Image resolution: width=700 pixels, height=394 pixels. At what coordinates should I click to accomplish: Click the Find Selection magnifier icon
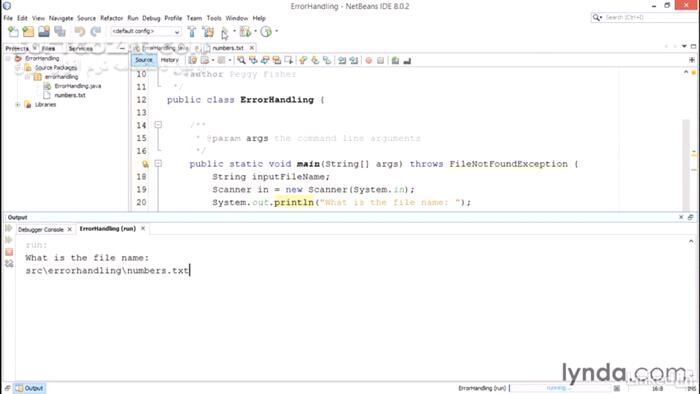(241, 60)
